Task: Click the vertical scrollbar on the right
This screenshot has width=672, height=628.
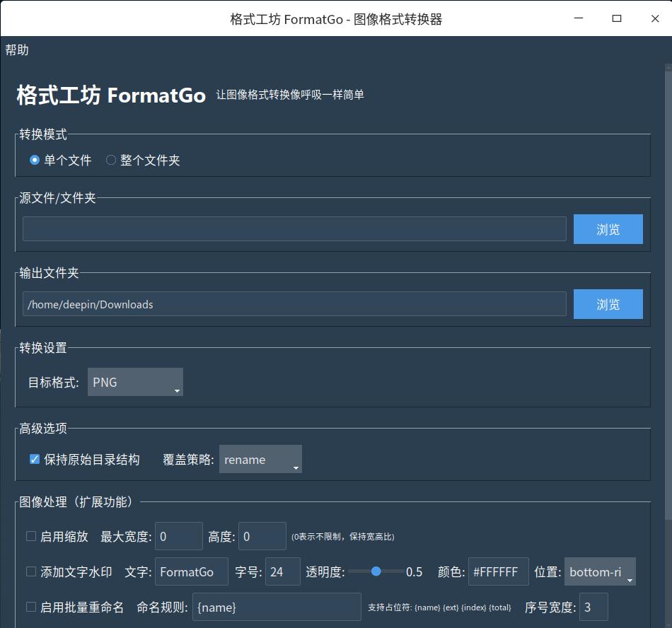Action: click(668, 296)
